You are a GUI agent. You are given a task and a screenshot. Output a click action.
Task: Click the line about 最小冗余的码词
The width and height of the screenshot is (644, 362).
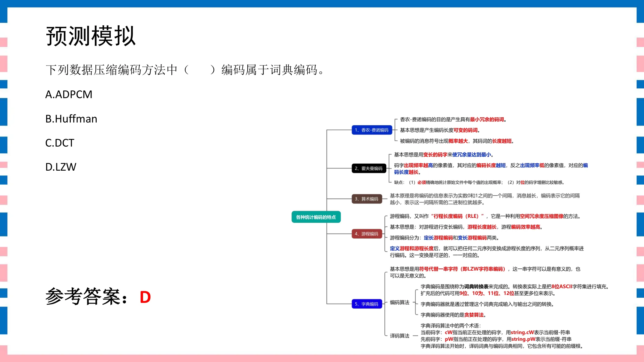click(453, 119)
